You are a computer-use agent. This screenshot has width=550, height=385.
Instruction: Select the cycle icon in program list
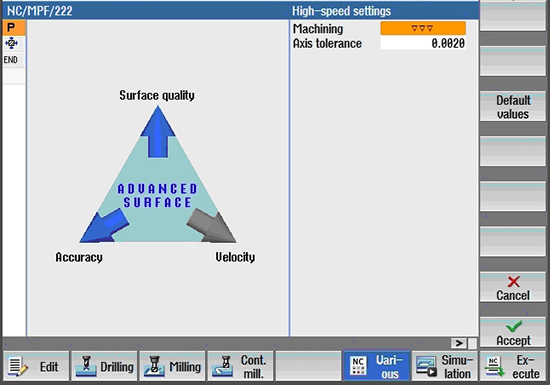click(x=12, y=43)
